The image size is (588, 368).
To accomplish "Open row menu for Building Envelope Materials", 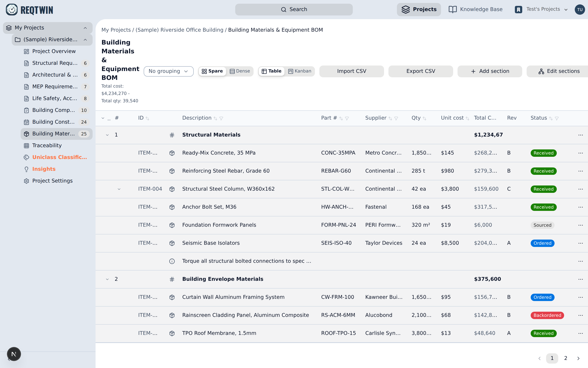I will [x=580, y=279].
